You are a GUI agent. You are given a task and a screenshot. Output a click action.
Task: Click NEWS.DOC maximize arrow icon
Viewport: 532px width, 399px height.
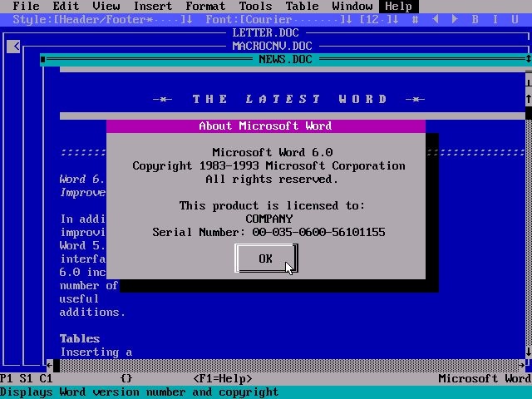528,59
